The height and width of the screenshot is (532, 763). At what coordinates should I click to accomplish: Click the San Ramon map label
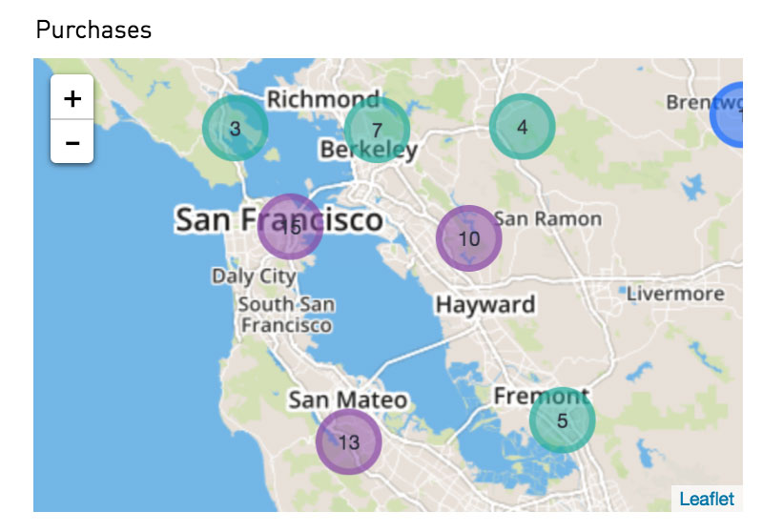click(547, 219)
